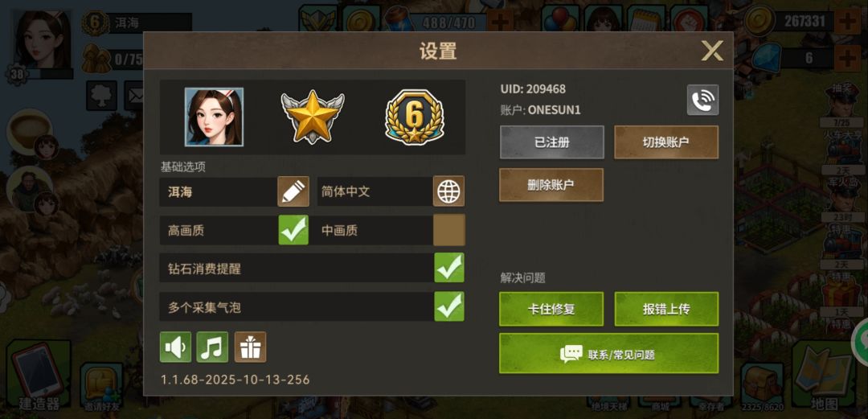Click the phone contact icon beside the UID

click(703, 100)
